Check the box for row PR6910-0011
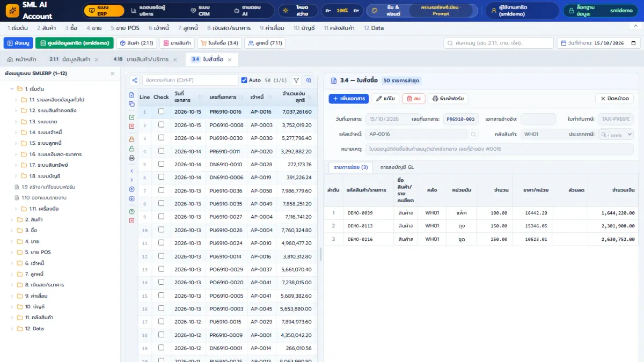The image size is (644, 362). pos(161,151)
